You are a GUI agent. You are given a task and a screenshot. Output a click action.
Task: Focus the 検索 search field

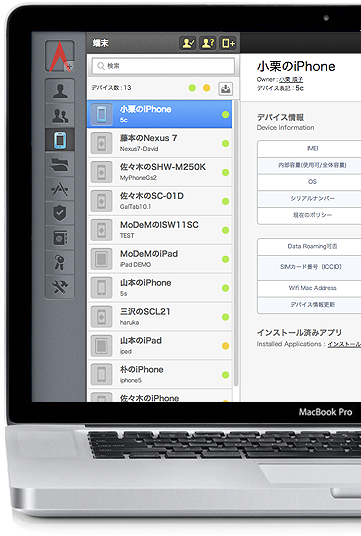coord(163,66)
